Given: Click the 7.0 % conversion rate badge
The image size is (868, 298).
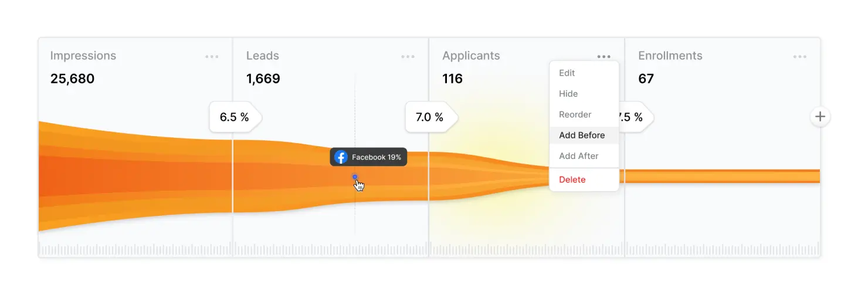Looking at the screenshot, I should (x=432, y=117).
